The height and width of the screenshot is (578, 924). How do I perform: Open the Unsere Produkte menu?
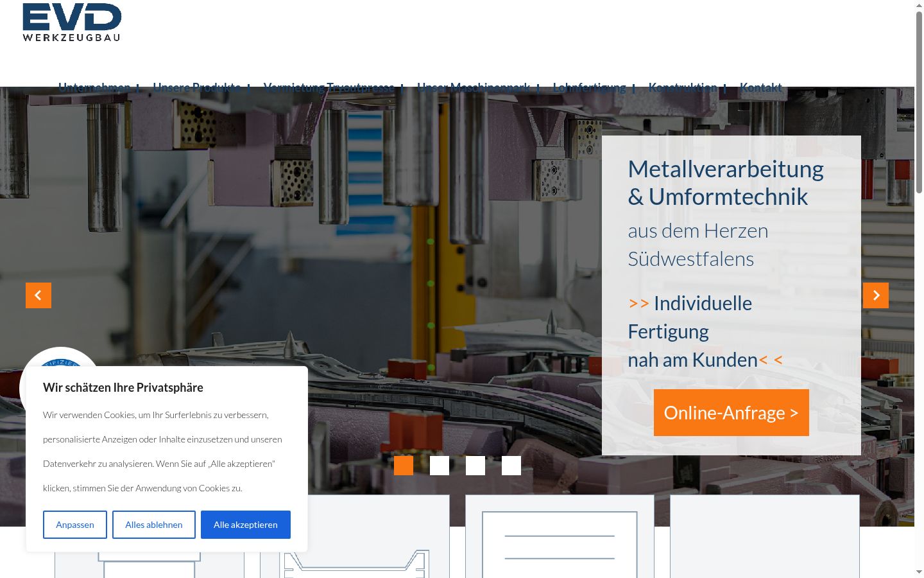197,87
